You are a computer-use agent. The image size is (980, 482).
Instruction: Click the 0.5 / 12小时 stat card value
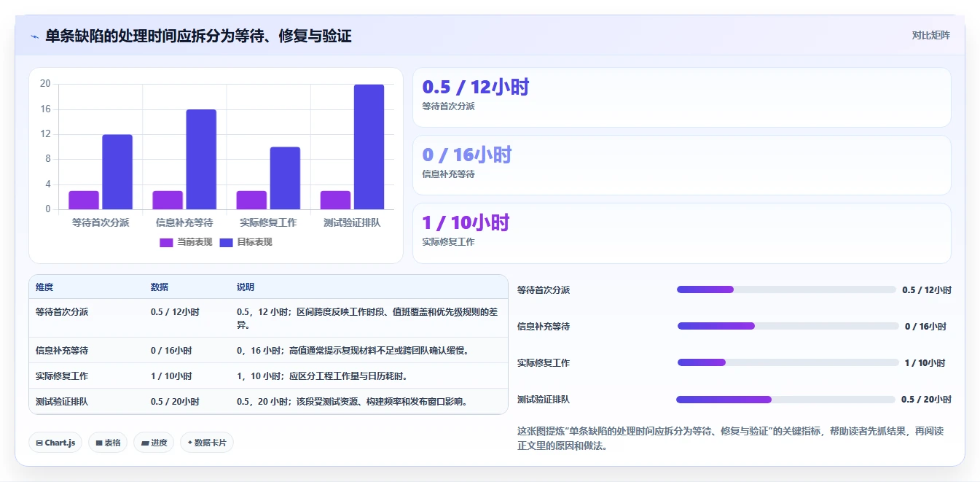(476, 87)
